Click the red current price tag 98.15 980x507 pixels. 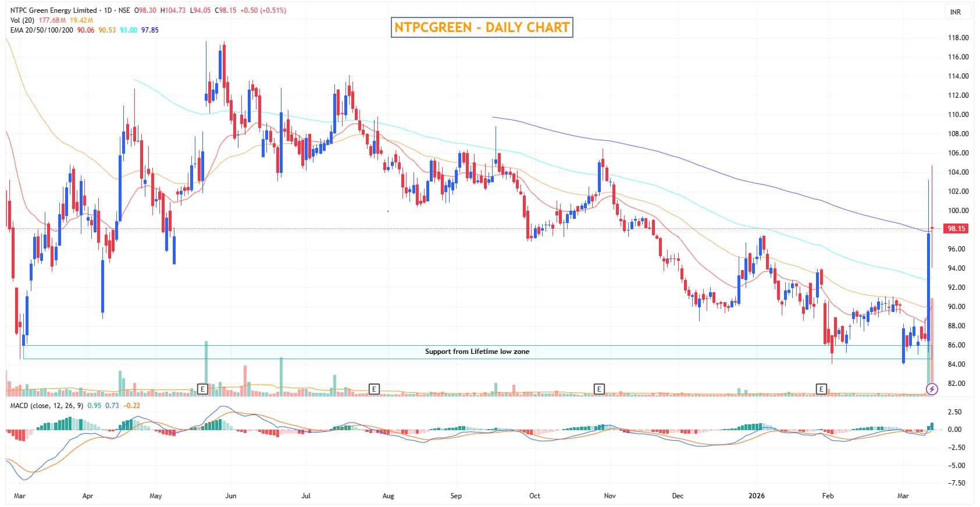(x=956, y=229)
